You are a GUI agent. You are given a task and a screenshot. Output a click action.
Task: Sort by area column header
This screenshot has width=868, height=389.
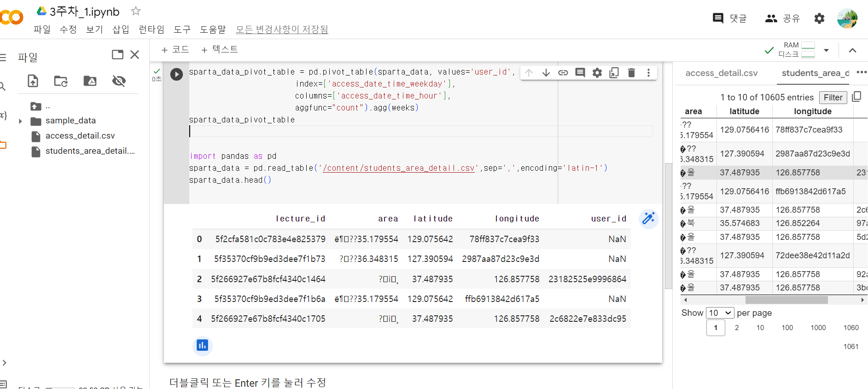(x=693, y=111)
